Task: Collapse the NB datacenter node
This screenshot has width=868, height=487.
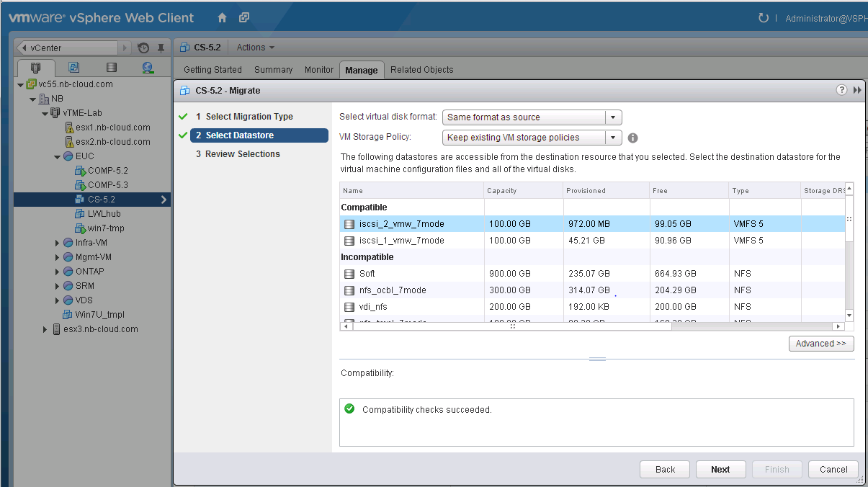Action: [x=32, y=99]
